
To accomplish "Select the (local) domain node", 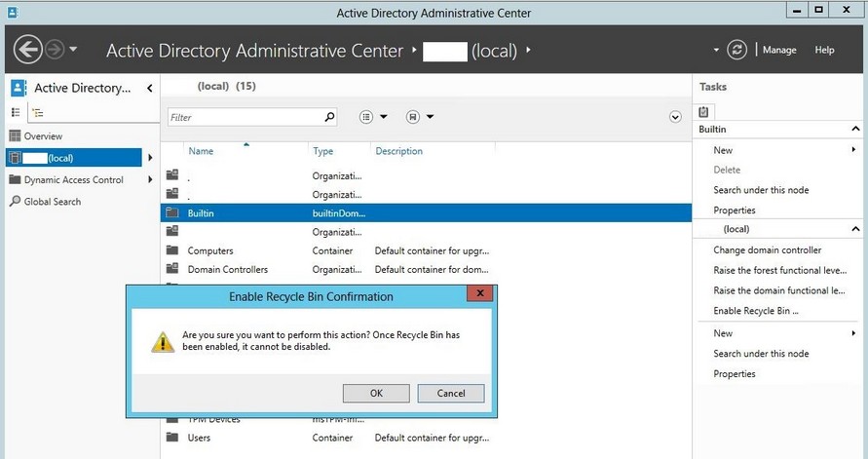I will pyautogui.click(x=74, y=158).
